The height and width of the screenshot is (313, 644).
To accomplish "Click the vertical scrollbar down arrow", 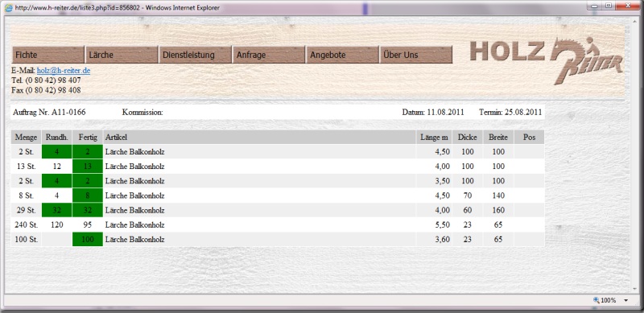I will (634, 289).
